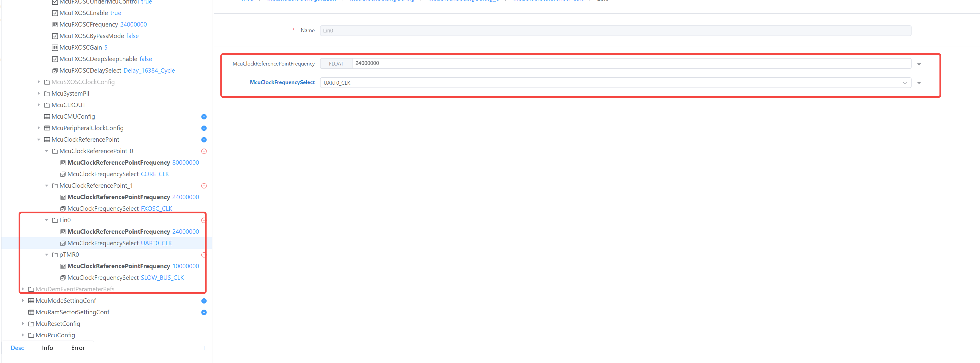This screenshot has height=363, width=980.
Task: Expand the McuModeSettingConf tree node
Action: (x=23, y=301)
